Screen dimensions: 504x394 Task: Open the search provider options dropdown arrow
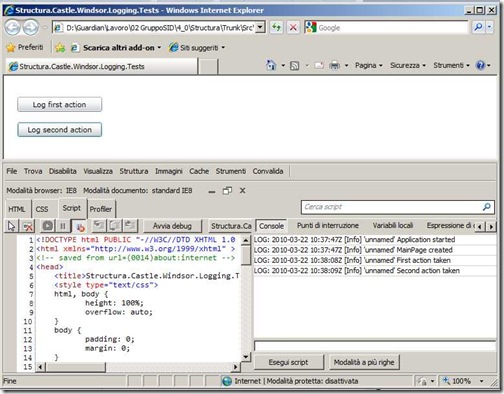490,27
